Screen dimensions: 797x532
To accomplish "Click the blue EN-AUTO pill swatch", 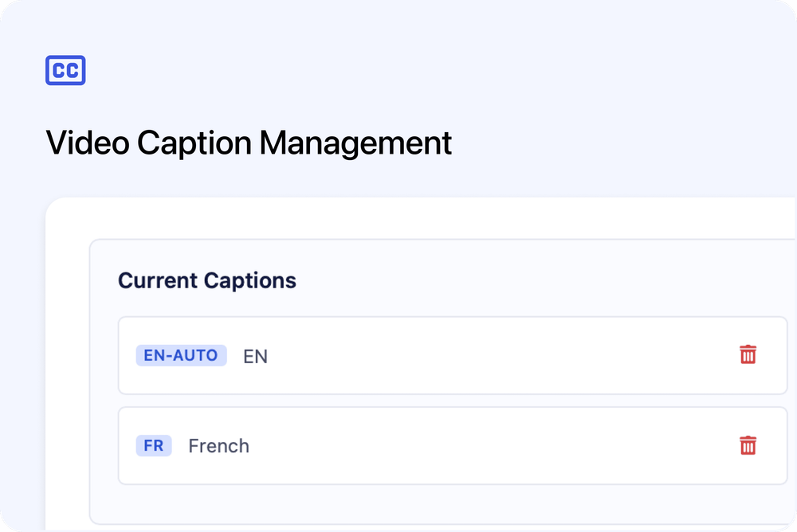I will (181, 355).
